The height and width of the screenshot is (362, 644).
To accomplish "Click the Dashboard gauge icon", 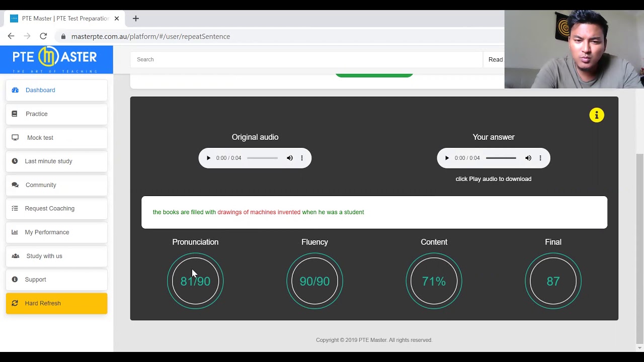I will click(15, 90).
